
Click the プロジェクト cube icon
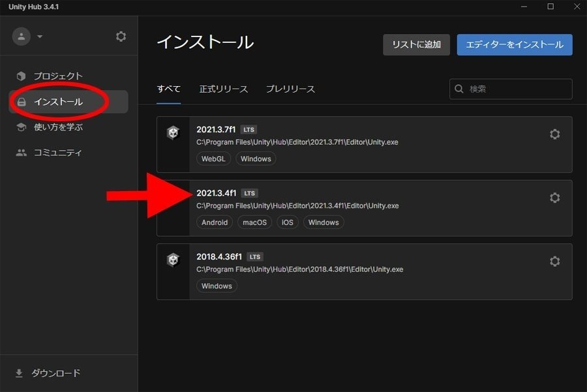[21, 76]
